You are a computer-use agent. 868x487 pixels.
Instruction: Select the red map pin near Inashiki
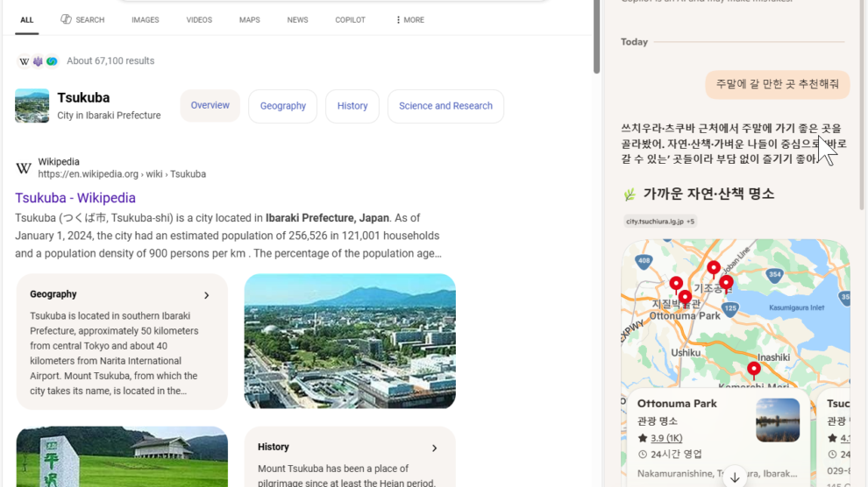pos(753,370)
